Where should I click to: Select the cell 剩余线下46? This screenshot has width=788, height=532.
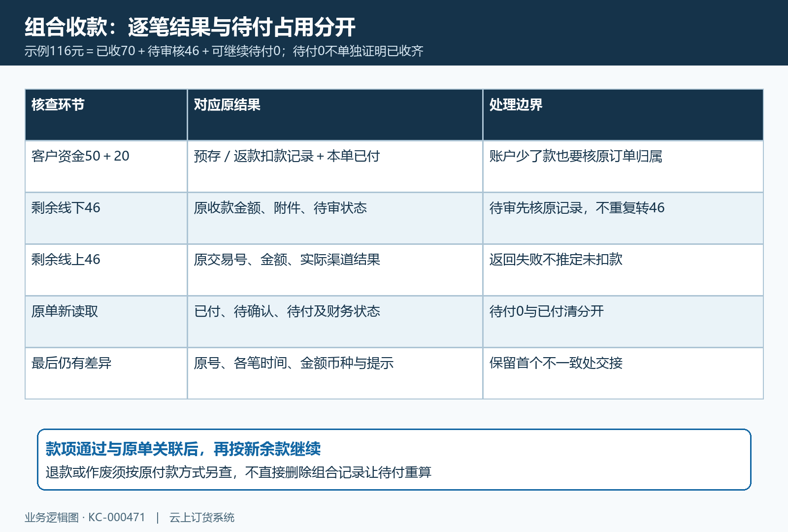coord(106,218)
